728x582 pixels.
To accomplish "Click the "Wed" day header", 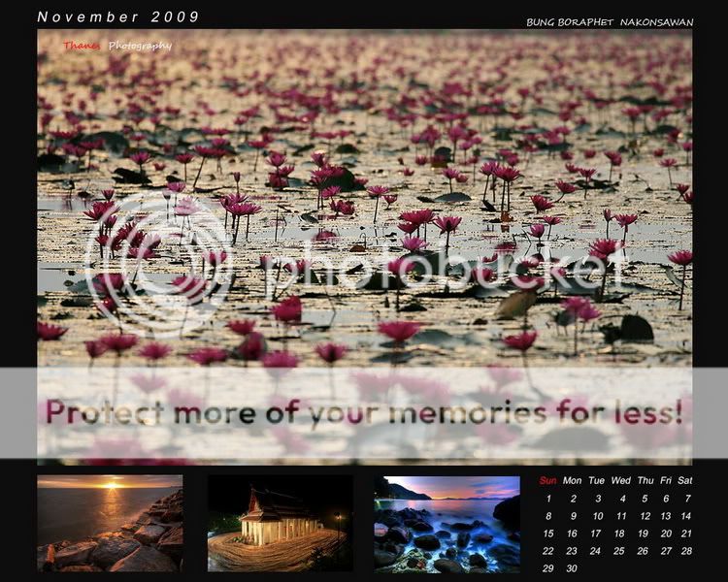I will click(621, 481).
